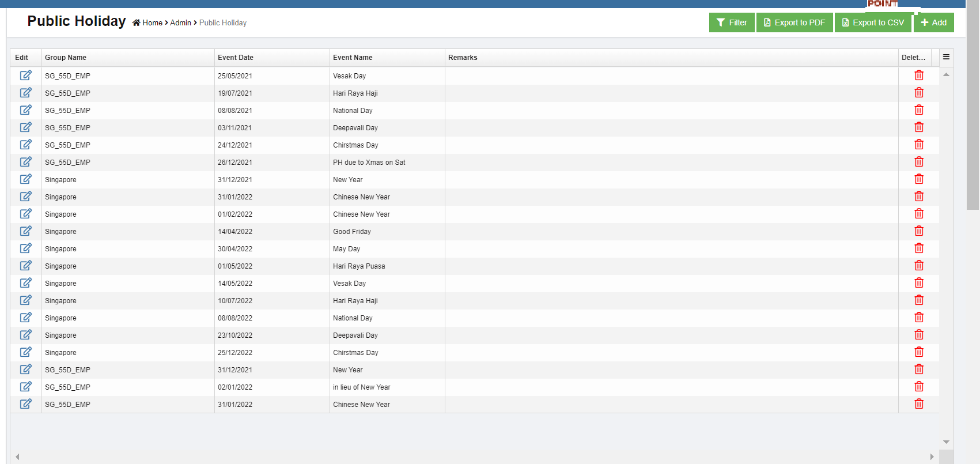Click edit icon for Deepavali Day 03/11/2021
This screenshot has width=980, height=464.
pyautogui.click(x=26, y=127)
